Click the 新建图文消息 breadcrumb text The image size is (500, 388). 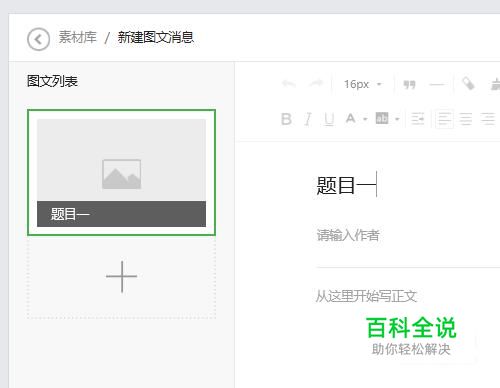[155, 37]
